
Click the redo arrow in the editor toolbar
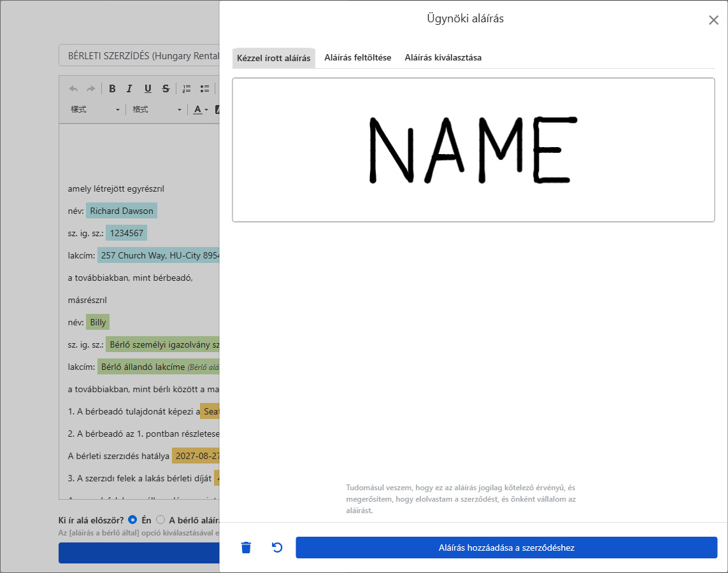click(90, 88)
